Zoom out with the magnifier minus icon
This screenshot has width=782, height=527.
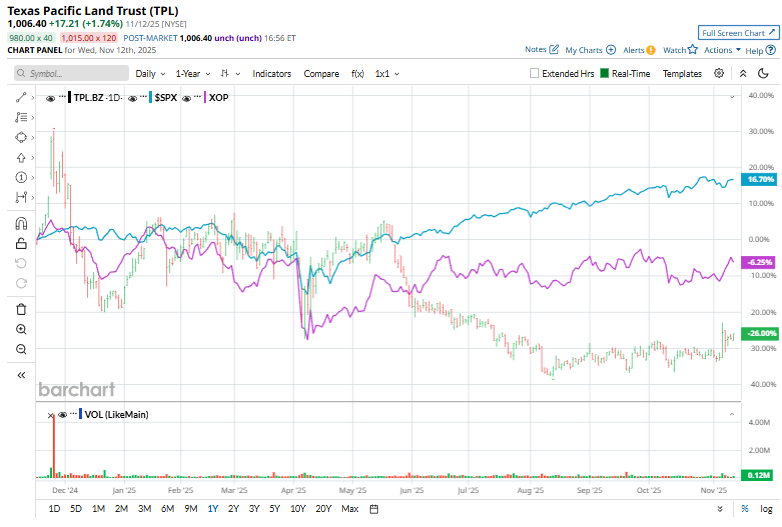(21, 349)
